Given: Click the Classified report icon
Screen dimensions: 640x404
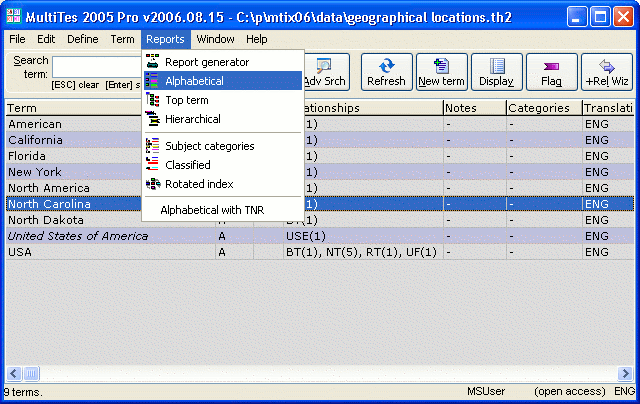Looking at the screenshot, I should coord(152,164).
